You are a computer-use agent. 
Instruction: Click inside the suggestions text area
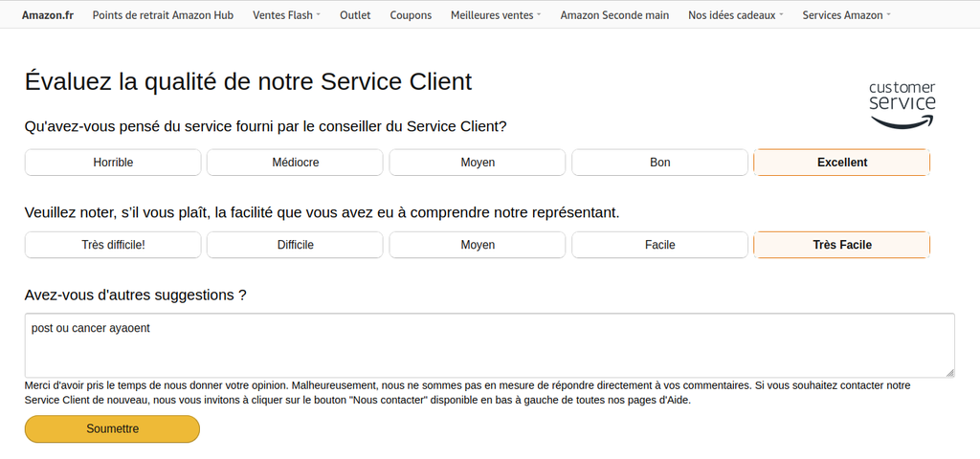point(489,345)
